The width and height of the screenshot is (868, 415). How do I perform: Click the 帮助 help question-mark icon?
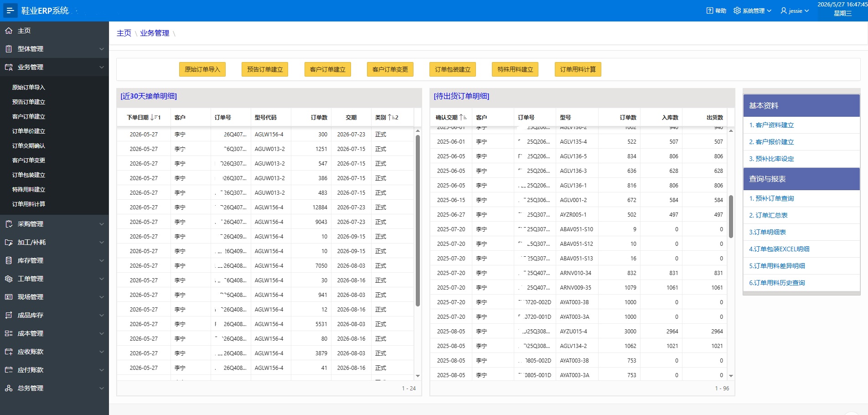[710, 10]
